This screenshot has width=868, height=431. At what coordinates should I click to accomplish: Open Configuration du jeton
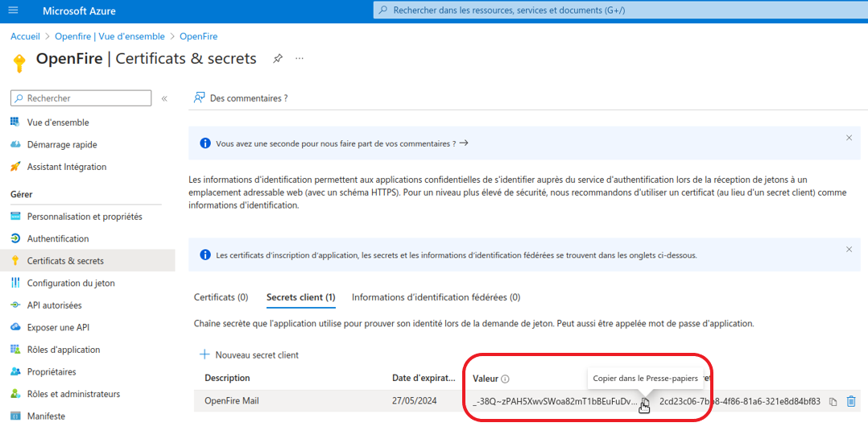click(x=71, y=283)
